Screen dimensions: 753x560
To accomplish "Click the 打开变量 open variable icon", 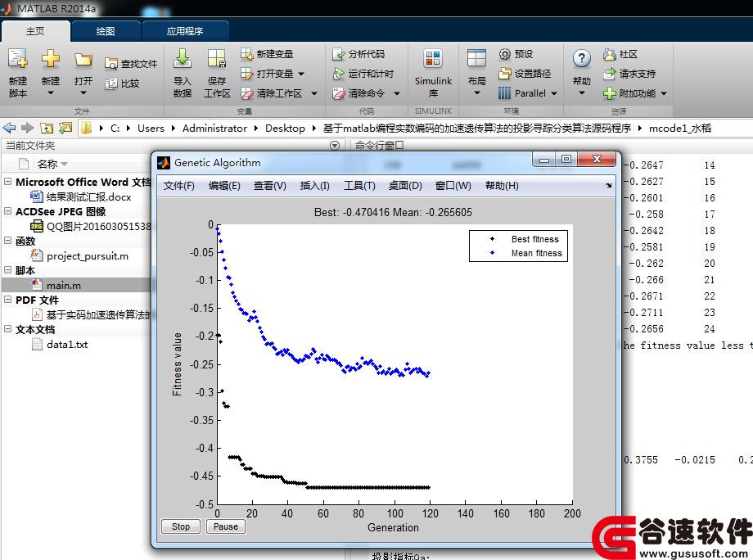I will click(247, 74).
